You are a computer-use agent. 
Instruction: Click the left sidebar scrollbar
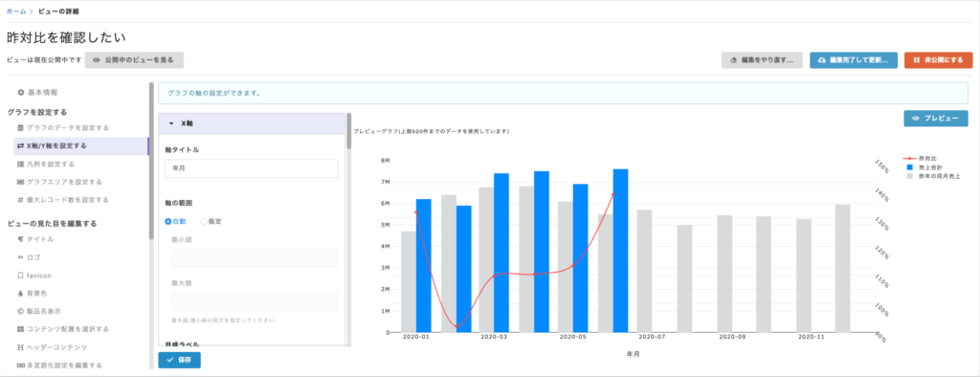pyautogui.click(x=150, y=161)
